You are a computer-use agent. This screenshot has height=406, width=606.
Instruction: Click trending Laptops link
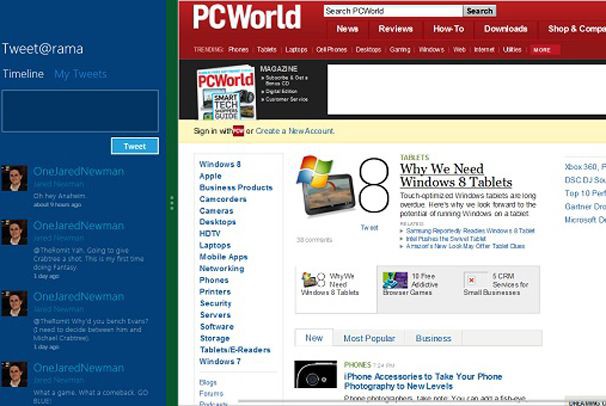coord(296,49)
